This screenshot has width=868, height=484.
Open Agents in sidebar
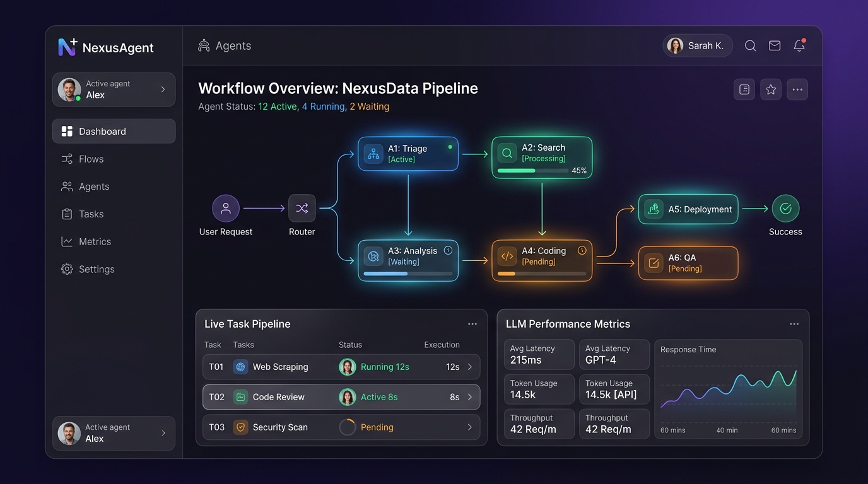[x=114, y=187]
